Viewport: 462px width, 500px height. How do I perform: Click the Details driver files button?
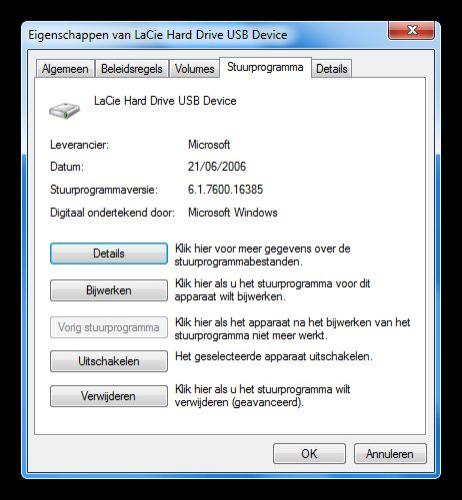[109, 253]
